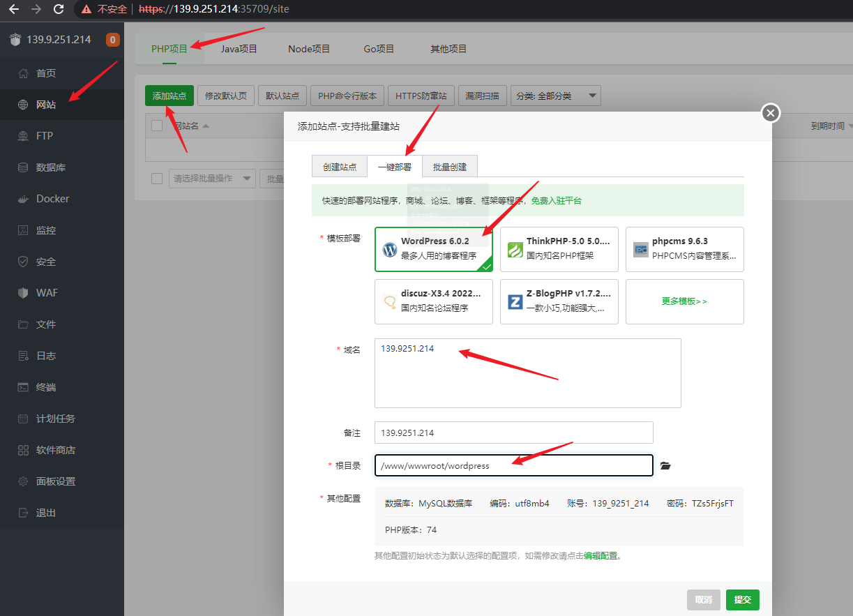This screenshot has width=853, height=616.
Task: Click the 默认站点 button
Action: pyautogui.click(x=282, y=96)
